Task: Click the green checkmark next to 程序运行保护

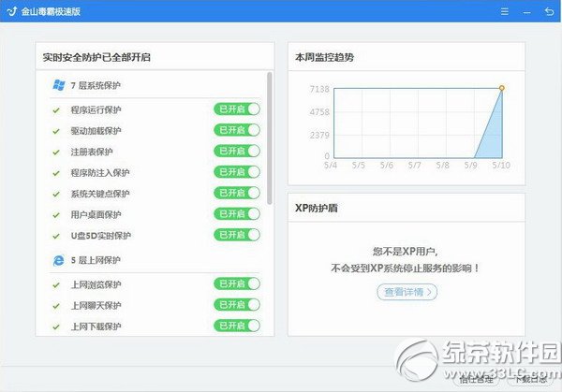Action: [x=56, y=110]
